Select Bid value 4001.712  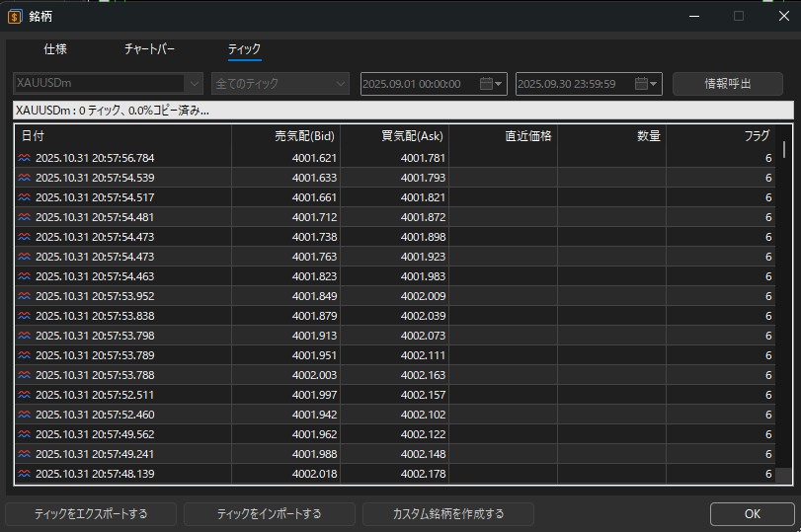click(x=314, y=217)
